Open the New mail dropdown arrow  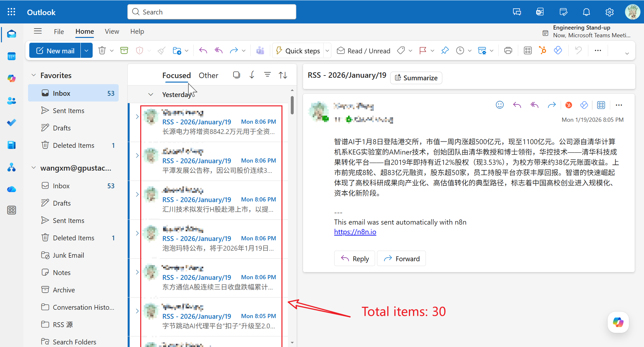coord(86,50)
